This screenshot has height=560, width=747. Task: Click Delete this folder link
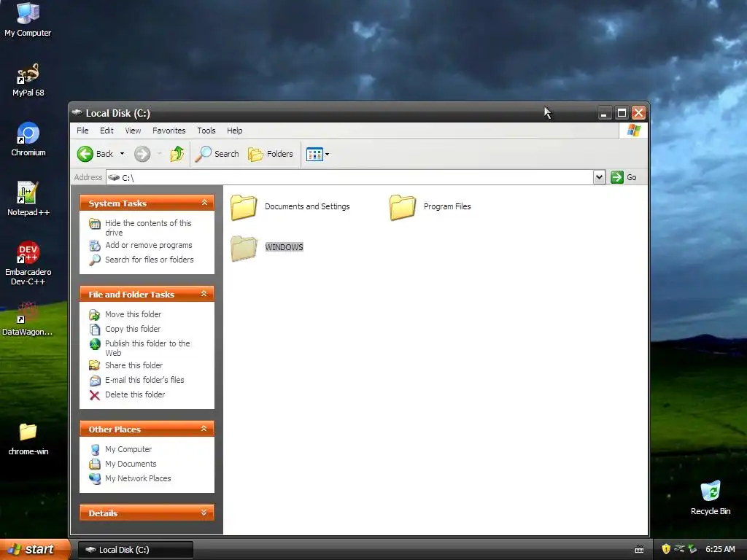pyautogui.click(x=135, y=394)
